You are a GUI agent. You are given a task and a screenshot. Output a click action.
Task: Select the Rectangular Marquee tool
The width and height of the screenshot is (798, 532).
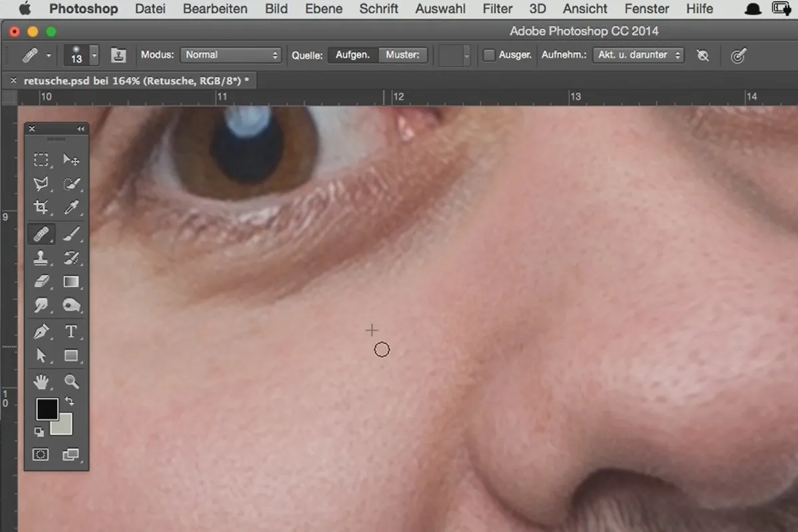[x=41, y=160]
